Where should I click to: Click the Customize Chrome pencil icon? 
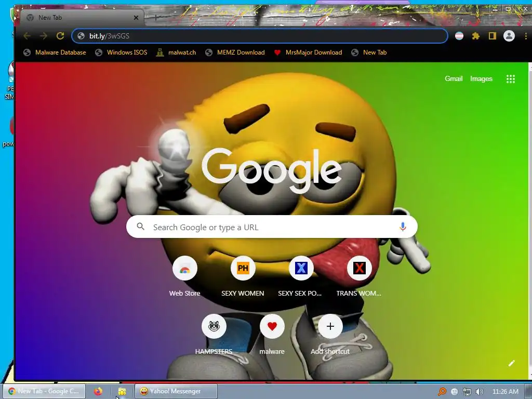(512, 363)
